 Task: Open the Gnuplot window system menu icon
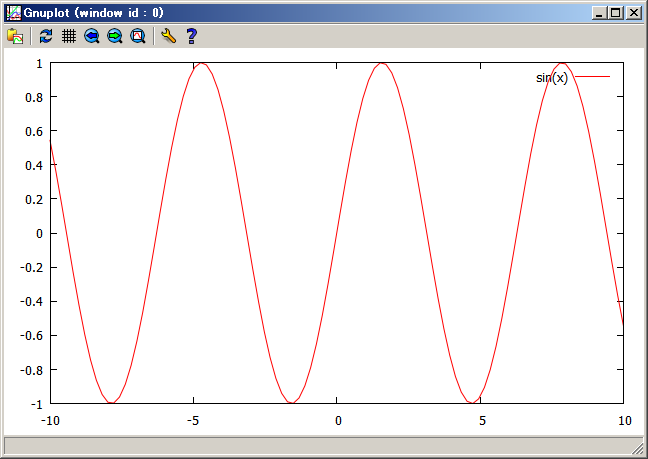13,13
